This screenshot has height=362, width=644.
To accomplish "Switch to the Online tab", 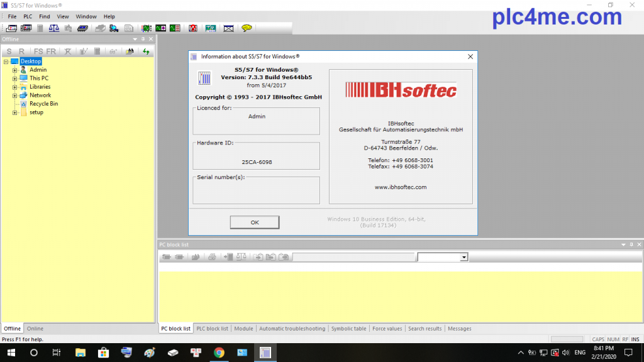I will tap(35, 329).
